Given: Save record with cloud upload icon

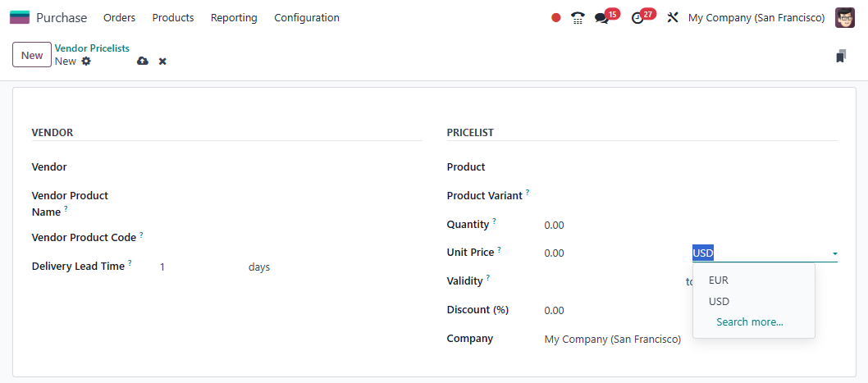Looking at the screenshot, I should [143, 62].
